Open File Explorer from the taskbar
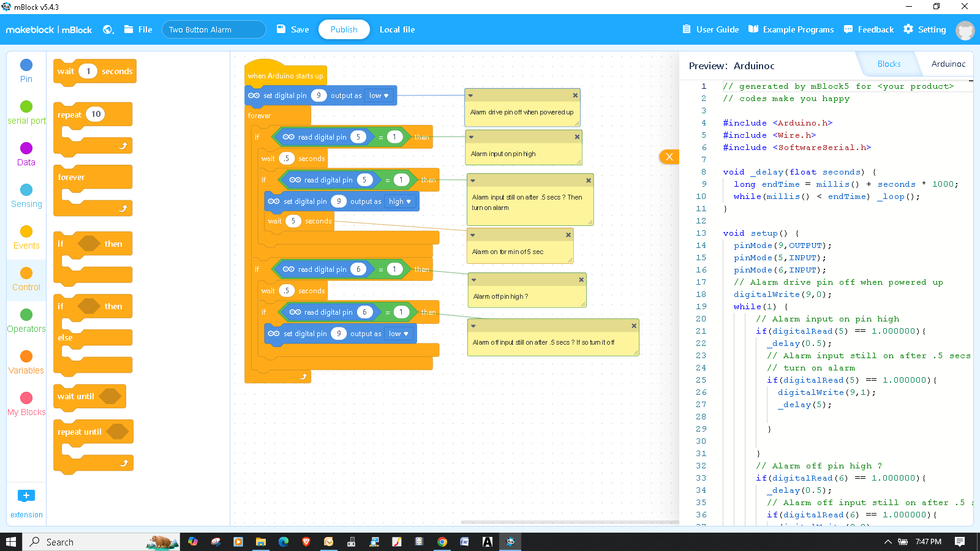 261,542
